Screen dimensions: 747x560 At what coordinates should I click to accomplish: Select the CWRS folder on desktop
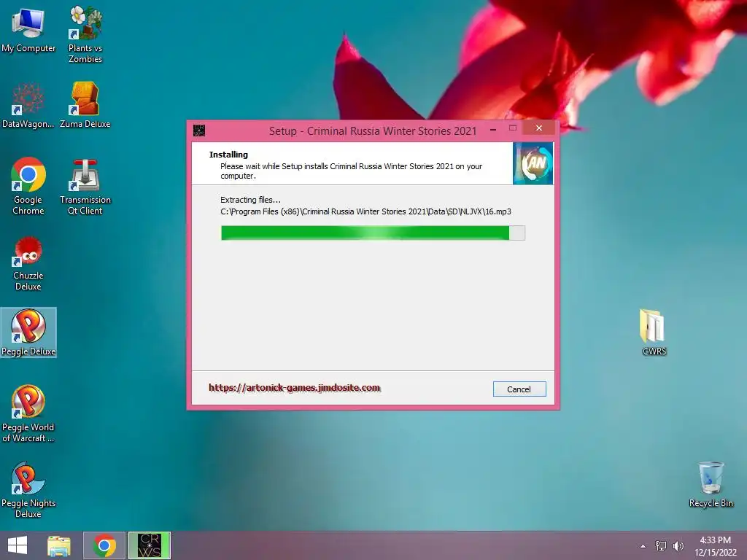pos(654,332)
